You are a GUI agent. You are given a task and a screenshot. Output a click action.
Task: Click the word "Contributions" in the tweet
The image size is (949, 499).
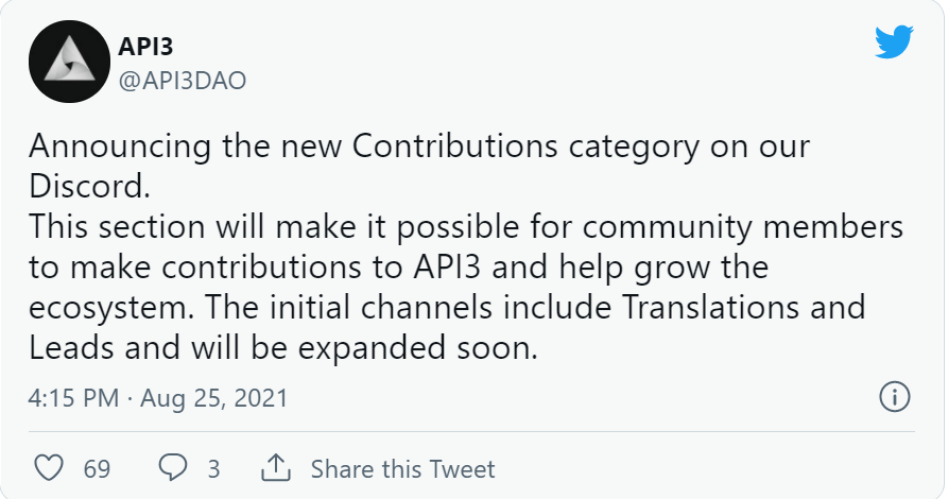click(x=456, y=146)
